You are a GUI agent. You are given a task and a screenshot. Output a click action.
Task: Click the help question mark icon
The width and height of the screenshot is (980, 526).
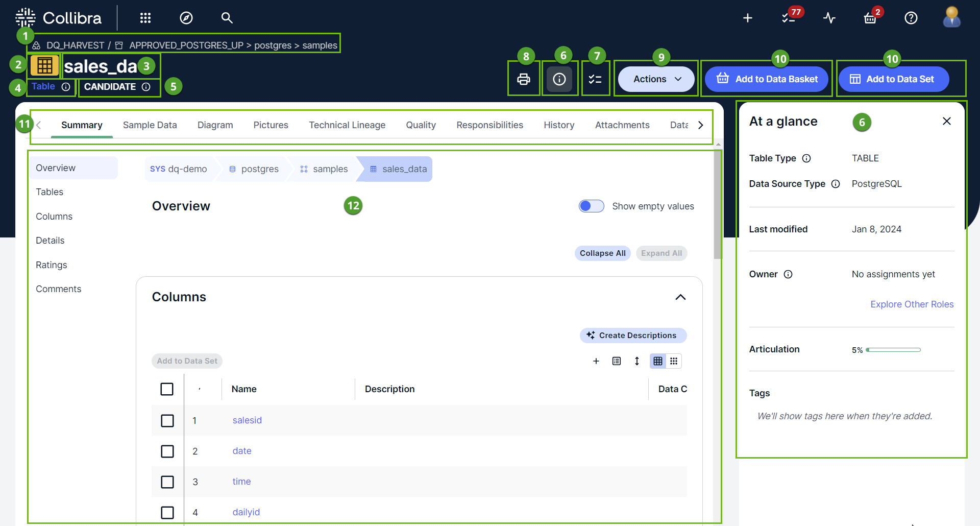[x=911, y=18]
